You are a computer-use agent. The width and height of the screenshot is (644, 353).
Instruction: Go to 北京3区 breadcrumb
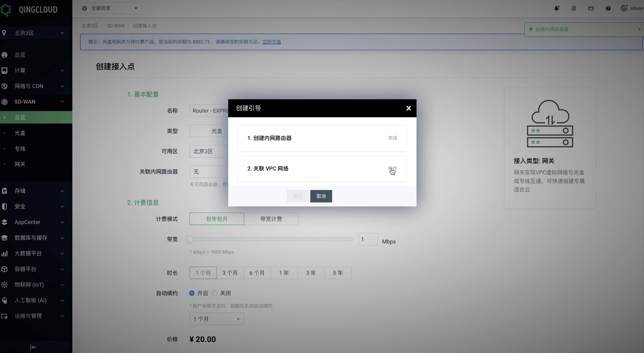pyautogui.click(x=90, y=26)
